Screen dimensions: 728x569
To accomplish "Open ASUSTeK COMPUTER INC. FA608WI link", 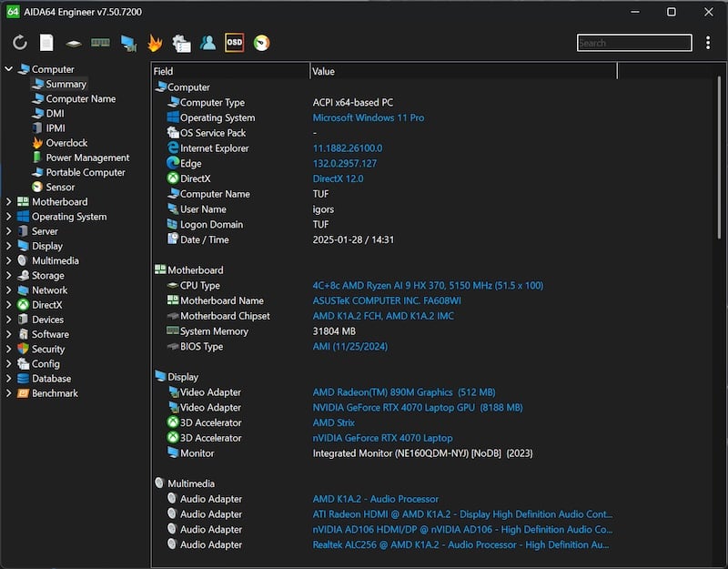I will point(387,300).
